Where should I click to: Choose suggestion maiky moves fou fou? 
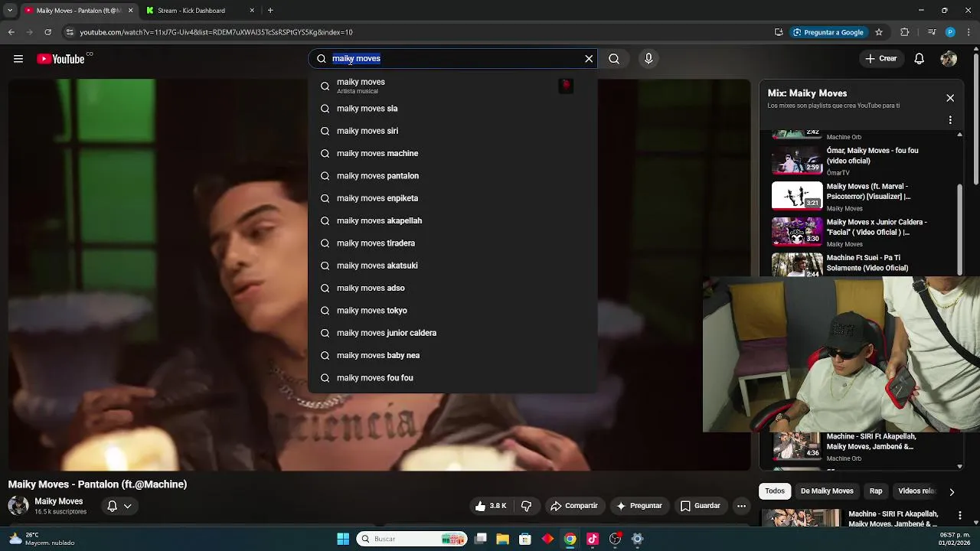[x=452, y=378]
